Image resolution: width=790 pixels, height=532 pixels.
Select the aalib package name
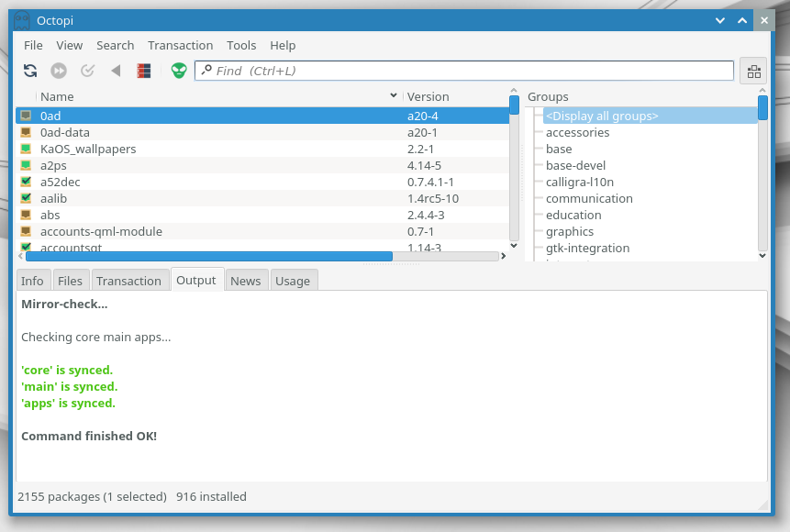tap(53, 198)
